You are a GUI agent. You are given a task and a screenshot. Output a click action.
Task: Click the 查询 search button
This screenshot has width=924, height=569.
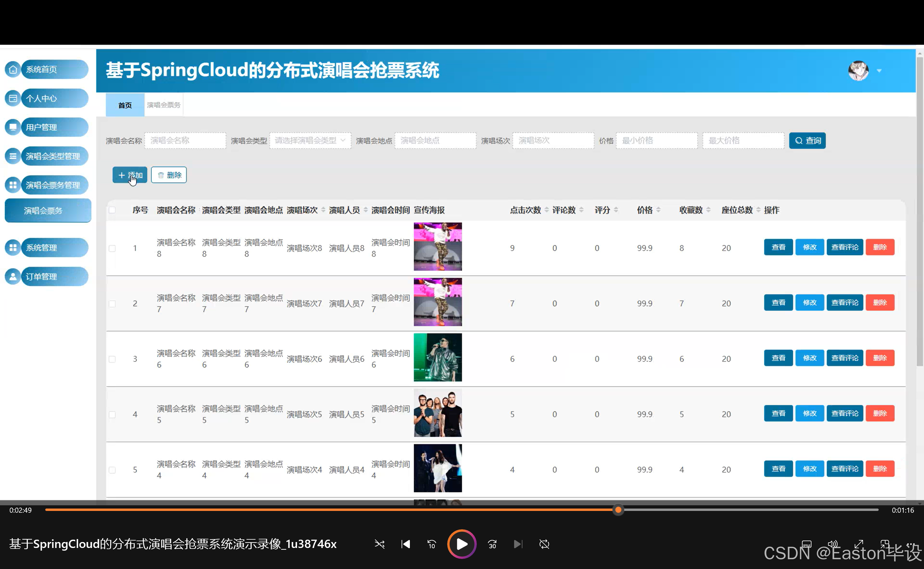tap(807, 140)
